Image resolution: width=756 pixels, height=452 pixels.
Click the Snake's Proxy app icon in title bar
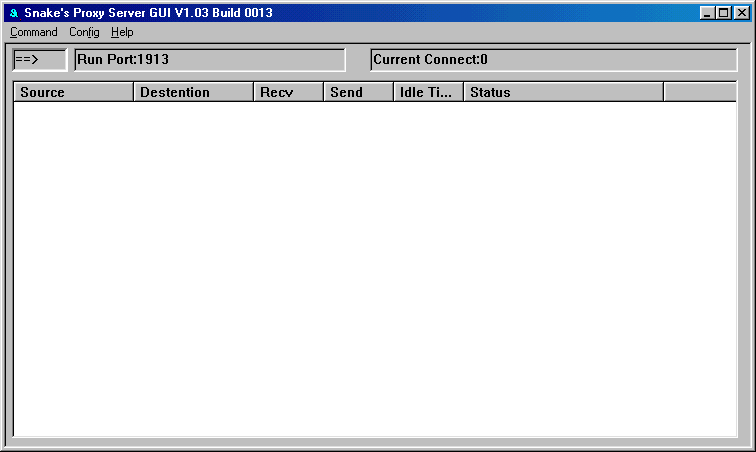(13, 13)
